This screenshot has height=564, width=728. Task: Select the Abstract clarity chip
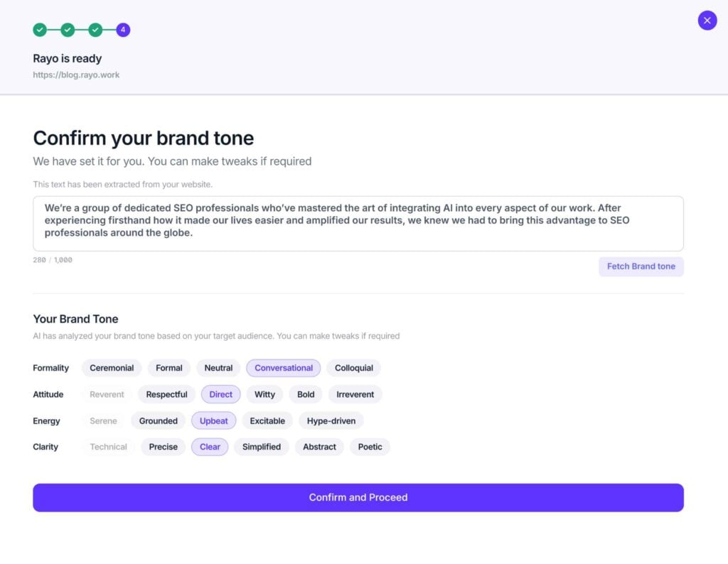pyautogui.click(x=320, y=447)
